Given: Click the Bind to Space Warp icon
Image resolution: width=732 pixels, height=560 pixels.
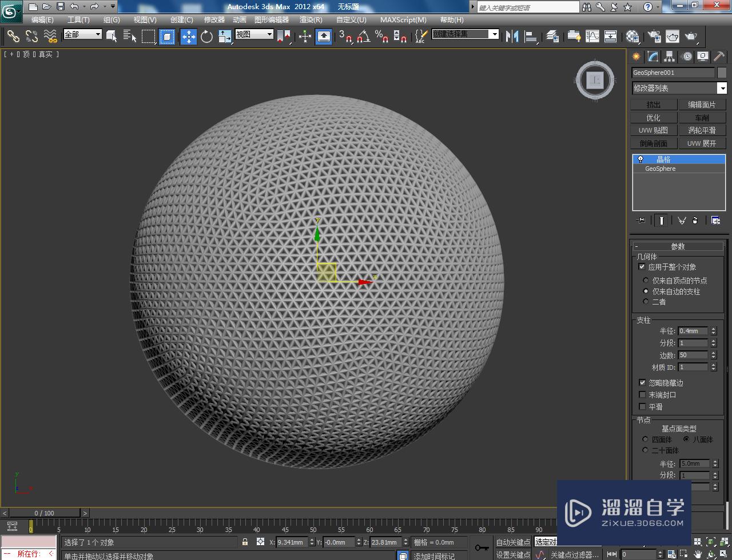Looking at the screenshot, I should [50, 37].
